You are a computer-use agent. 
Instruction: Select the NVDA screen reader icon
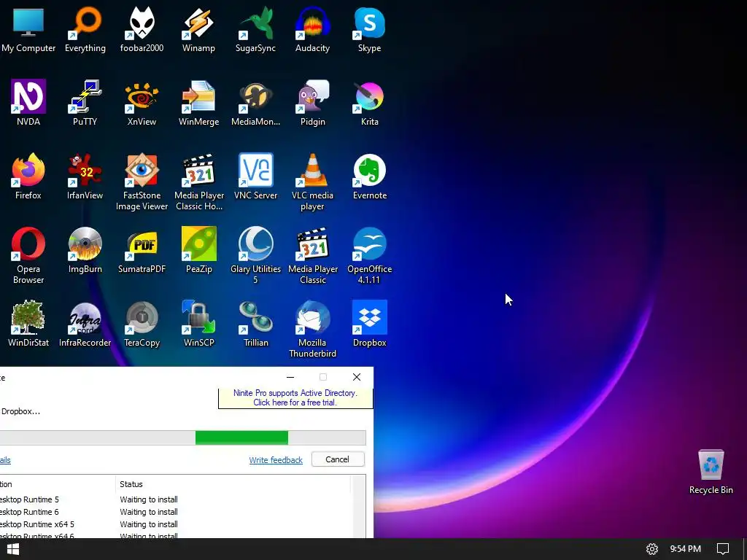[x=28, y=103]
